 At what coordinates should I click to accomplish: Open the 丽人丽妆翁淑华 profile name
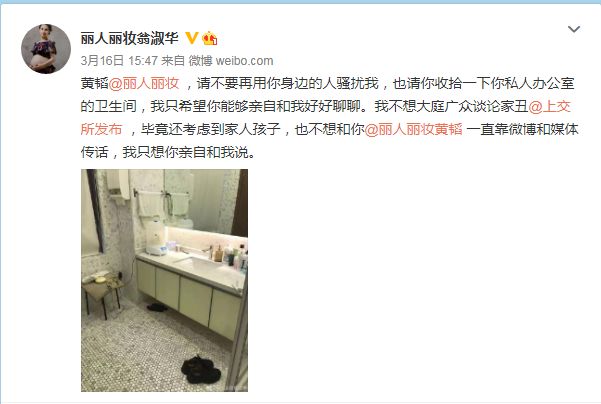point(130,38)
